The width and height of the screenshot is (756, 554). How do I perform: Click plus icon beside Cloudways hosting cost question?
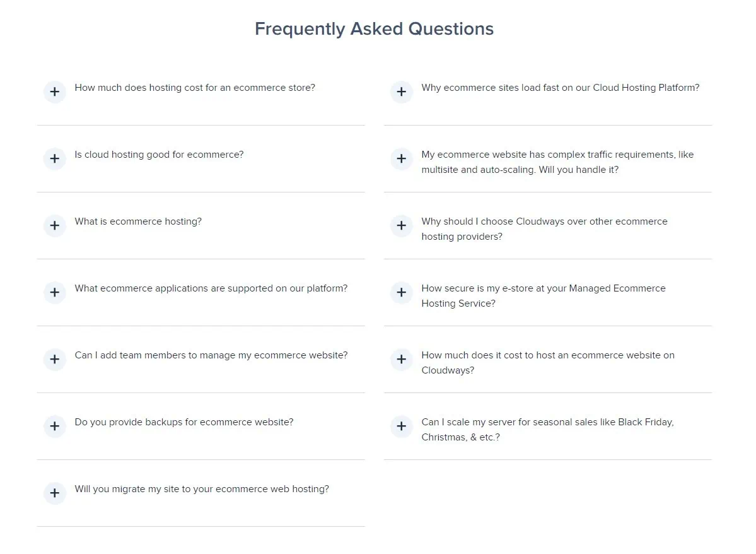click(x=402, y=359)
